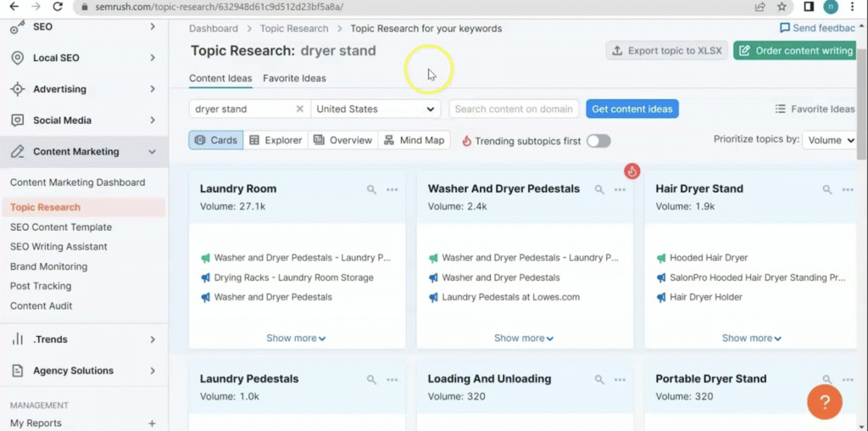Expand the SEO sidebar section
The image size is (868, 431).
pyautogui.click(x=153, y=26)
